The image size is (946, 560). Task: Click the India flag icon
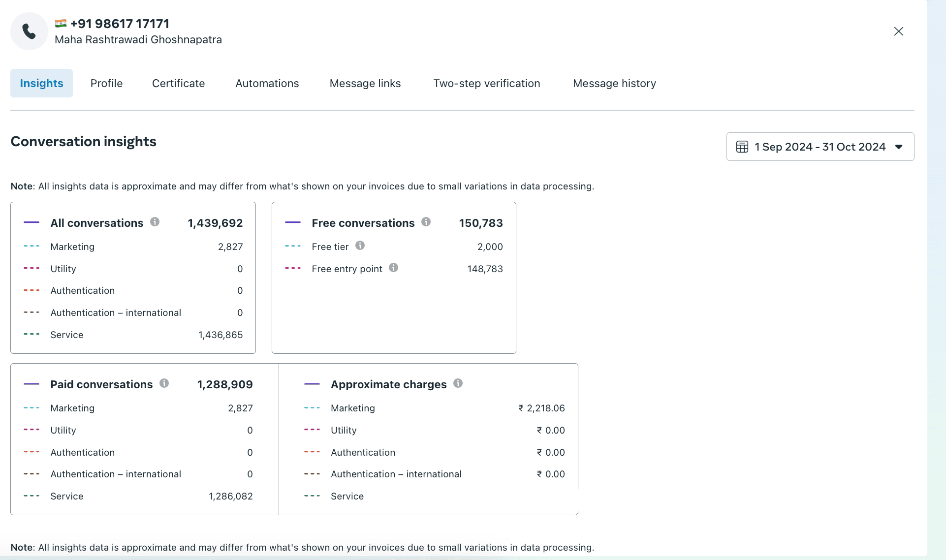pos(61,23)
